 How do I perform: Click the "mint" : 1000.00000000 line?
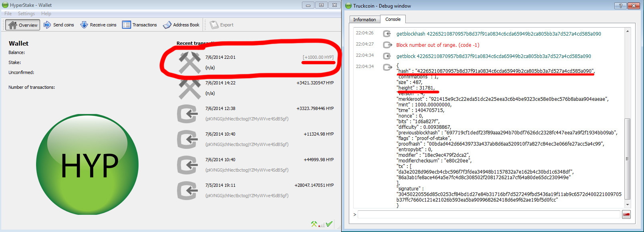424,105
